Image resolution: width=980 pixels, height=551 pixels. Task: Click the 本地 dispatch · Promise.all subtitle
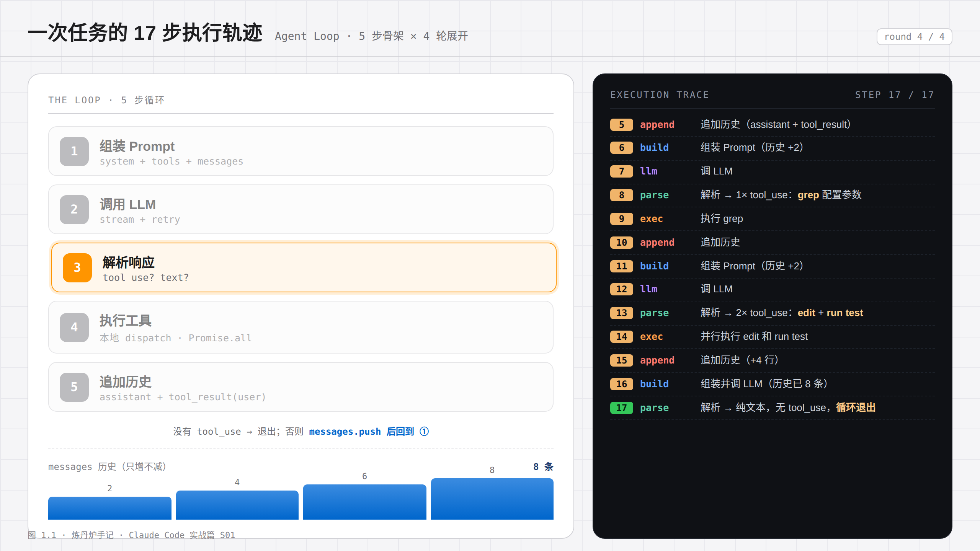176,338
